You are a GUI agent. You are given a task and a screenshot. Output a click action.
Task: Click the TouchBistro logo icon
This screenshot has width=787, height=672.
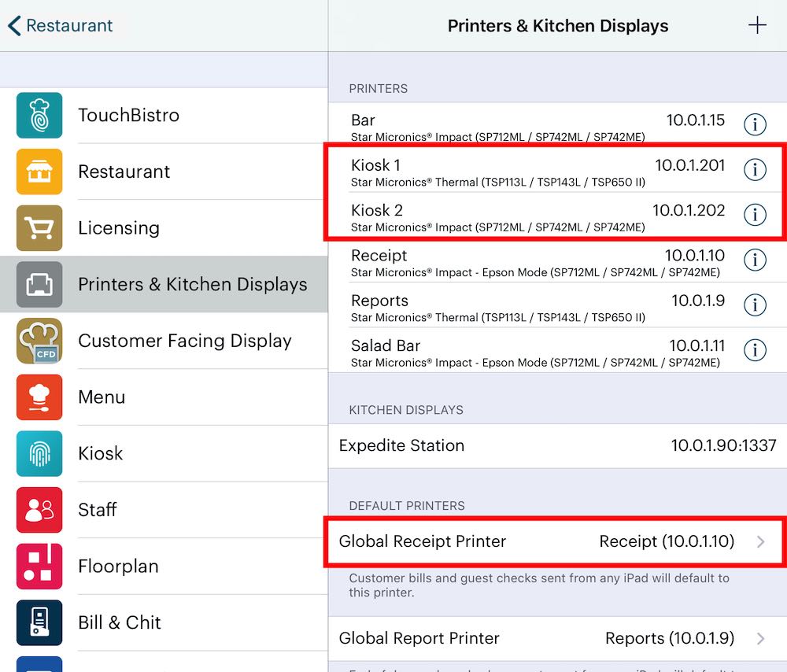click(39, 115)
